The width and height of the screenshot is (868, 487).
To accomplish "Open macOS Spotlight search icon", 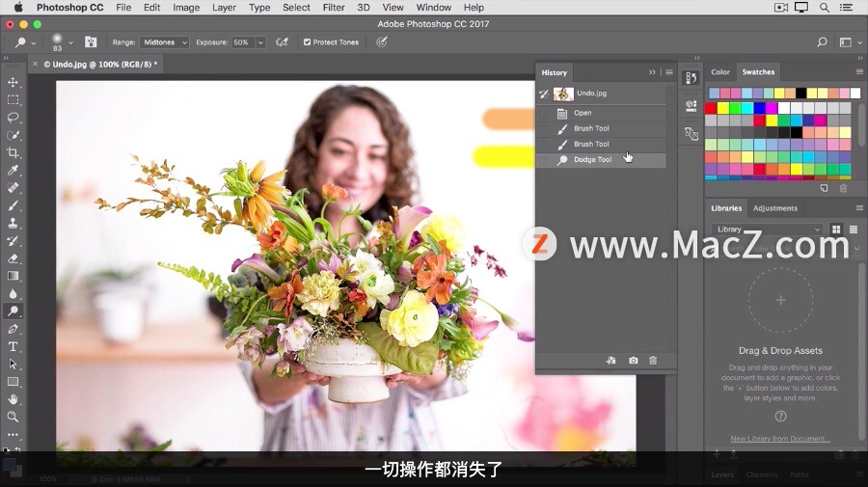I will click(x=825, y=7).
